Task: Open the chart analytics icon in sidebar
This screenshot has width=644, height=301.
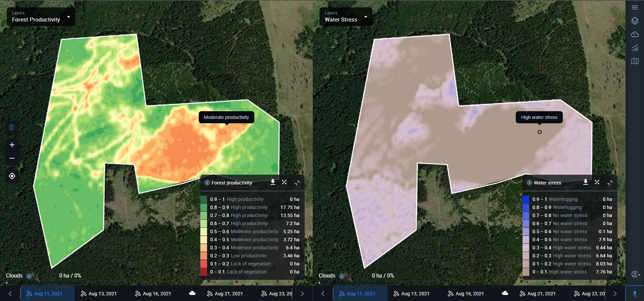Action: 635,48
